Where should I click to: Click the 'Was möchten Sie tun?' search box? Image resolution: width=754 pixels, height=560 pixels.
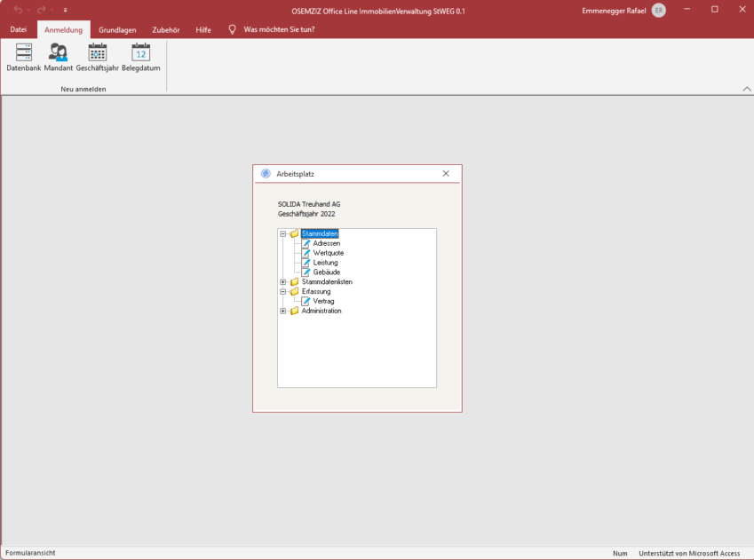tap(279, 29)
